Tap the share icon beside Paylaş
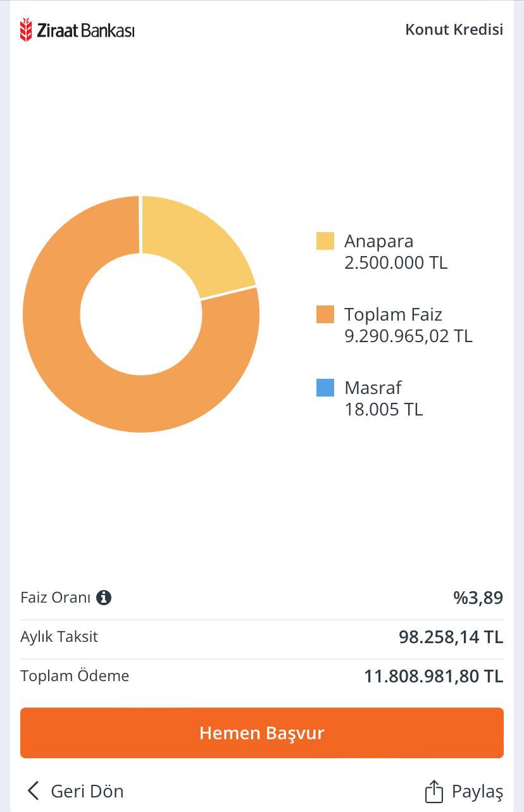Screen dimensions: 524x812 tap(434, 791)
